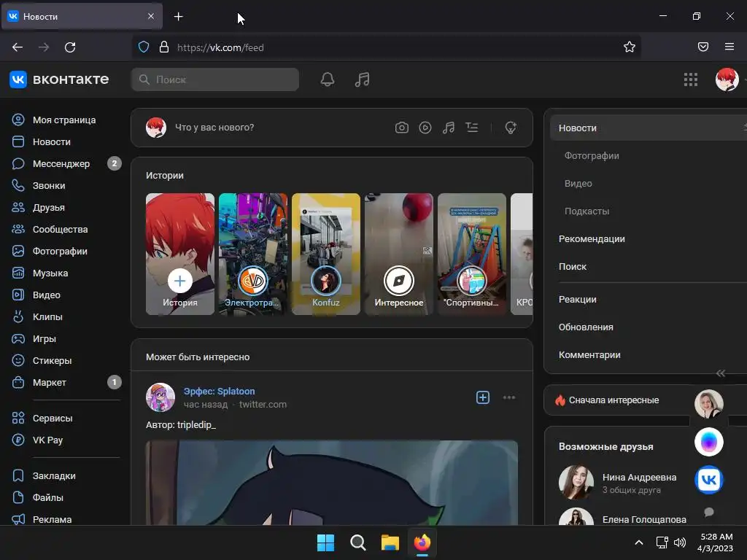This screenshot has width=747, height=560.
Task: Open VK services grid icon in header
Action: click(x=690, y=79)
